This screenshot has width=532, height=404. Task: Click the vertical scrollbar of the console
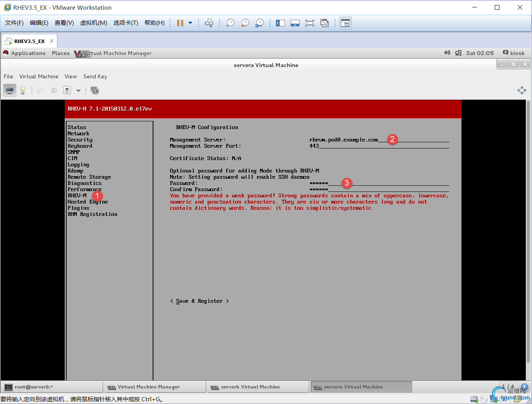pos(528,232)
